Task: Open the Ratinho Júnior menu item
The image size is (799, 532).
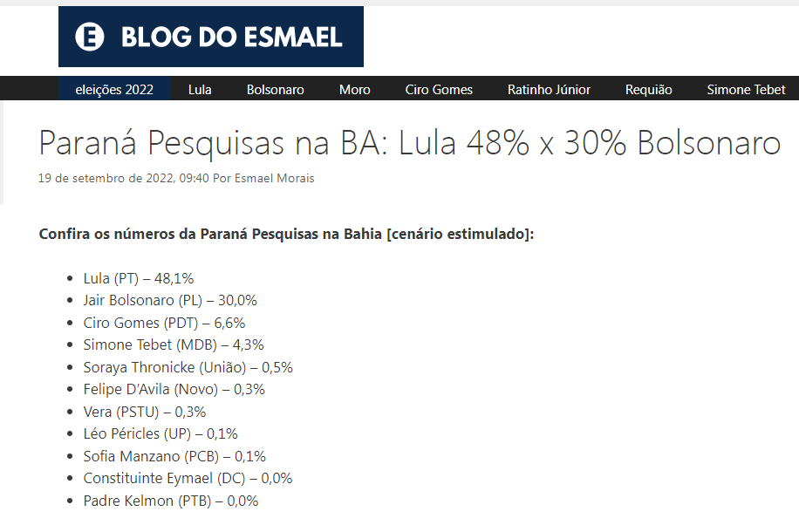Action: pos(549,89)
